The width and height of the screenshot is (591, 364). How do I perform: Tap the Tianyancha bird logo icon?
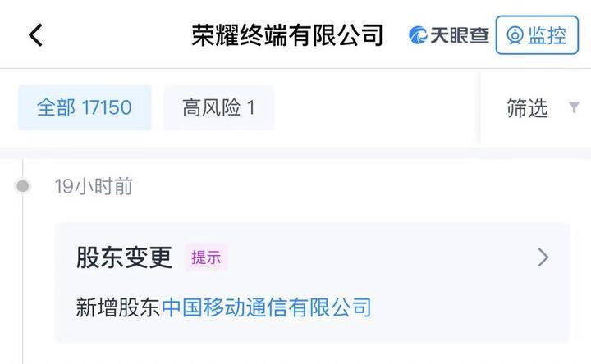(418, 35)
